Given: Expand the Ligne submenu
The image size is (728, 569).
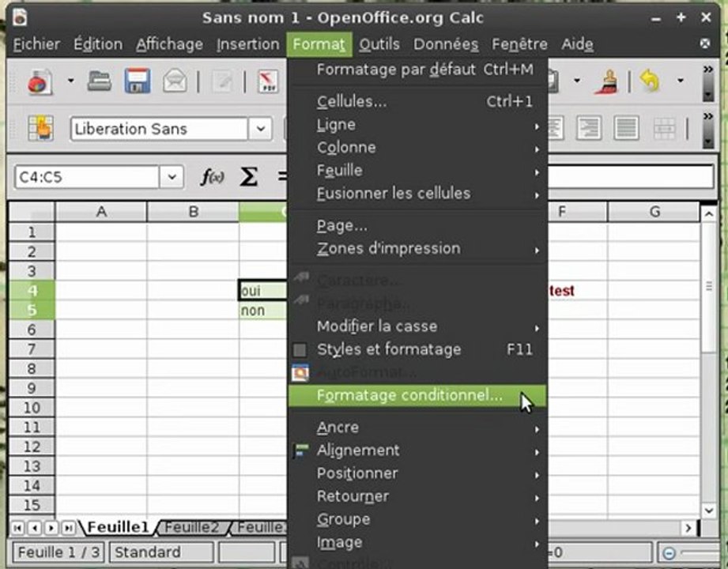Looking at the screenshot, I should (x=417, y=124).
